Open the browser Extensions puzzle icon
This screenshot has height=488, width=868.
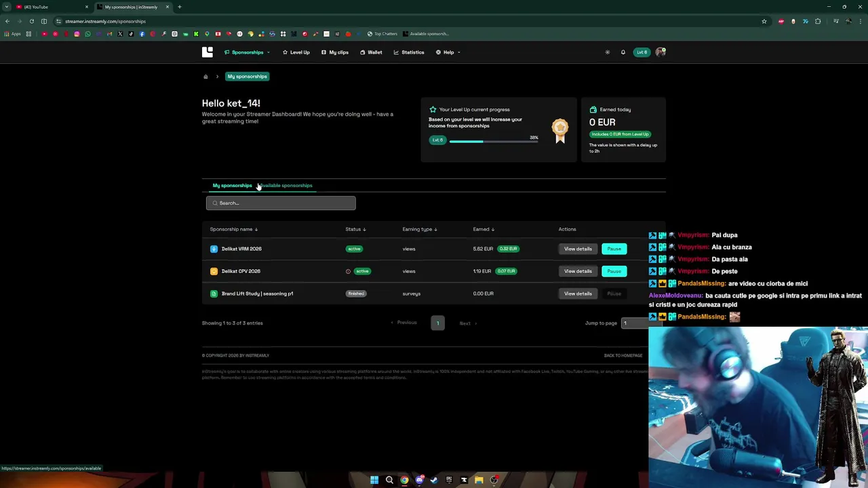coord(818,21)
